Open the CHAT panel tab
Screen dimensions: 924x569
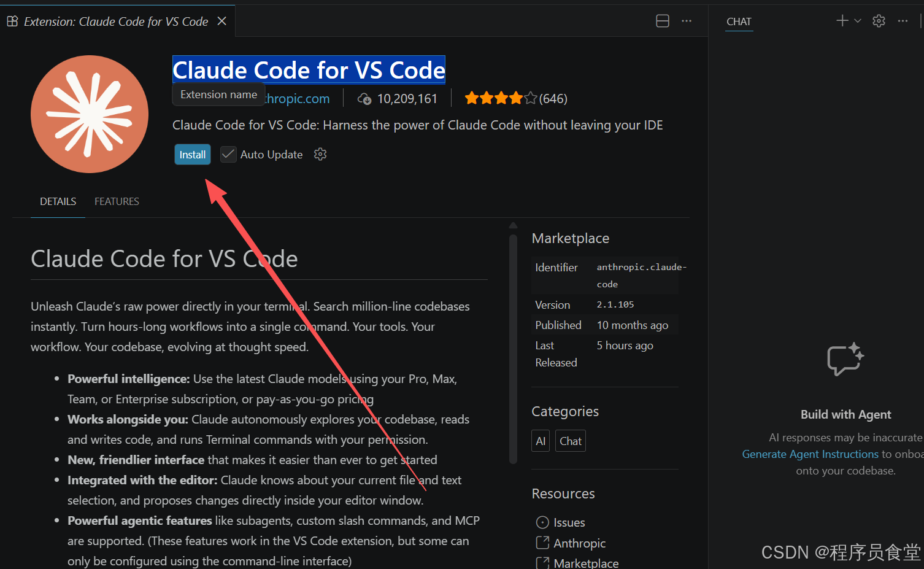point(739,21)
